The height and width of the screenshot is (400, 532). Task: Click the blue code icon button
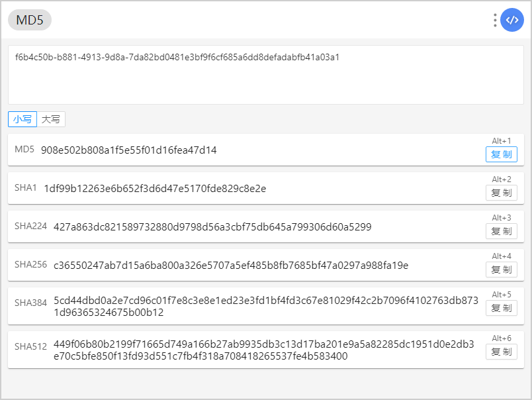[511, 20]
